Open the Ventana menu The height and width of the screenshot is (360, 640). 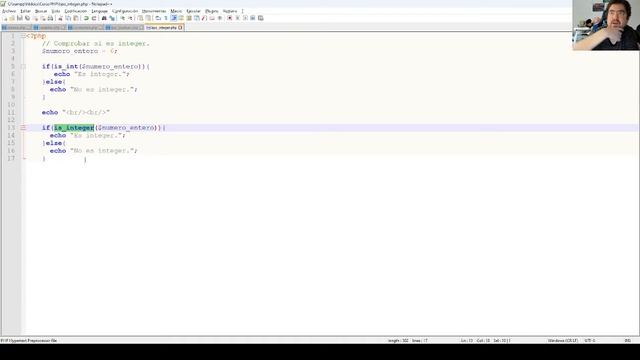(230, 11)
